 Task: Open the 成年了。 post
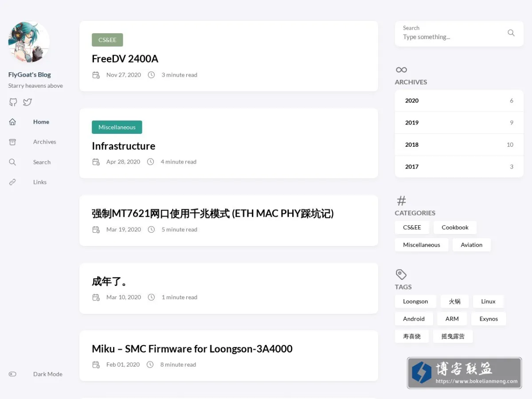click(x=110, y=282)
